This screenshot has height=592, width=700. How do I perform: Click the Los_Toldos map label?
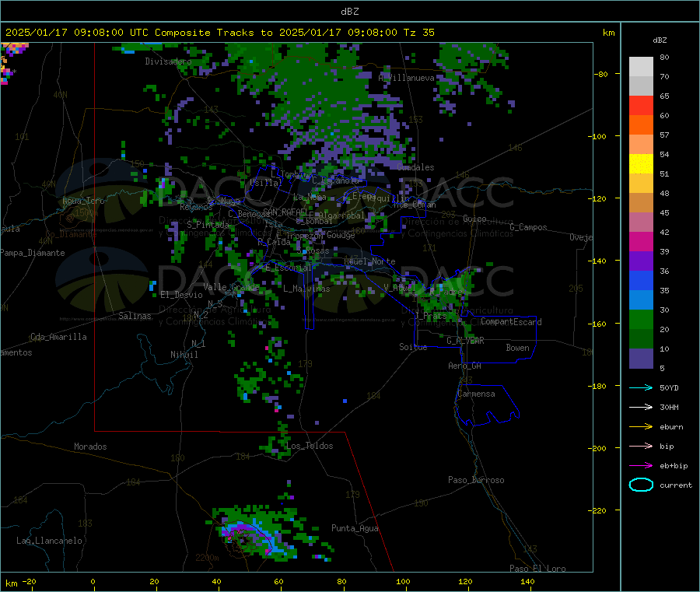coord(310,446)
